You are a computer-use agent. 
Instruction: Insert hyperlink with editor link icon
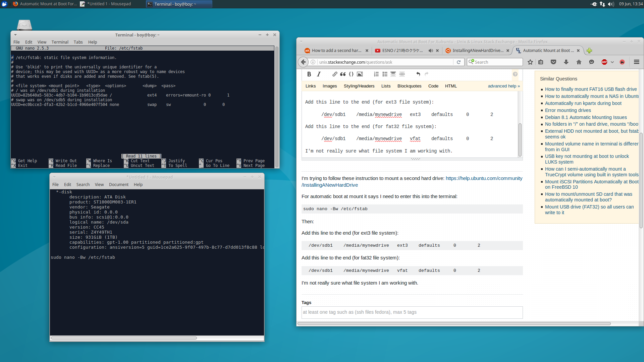[335, 74]
